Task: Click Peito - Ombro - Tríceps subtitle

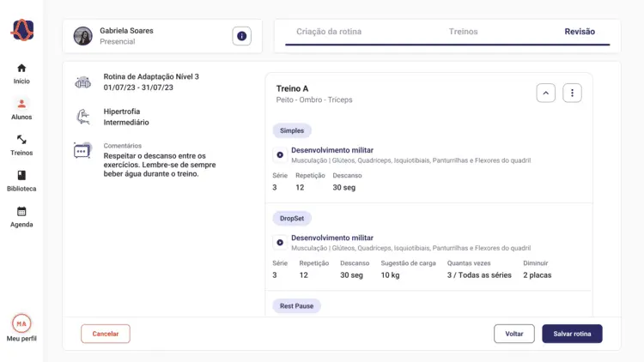Action: point(314,100)
